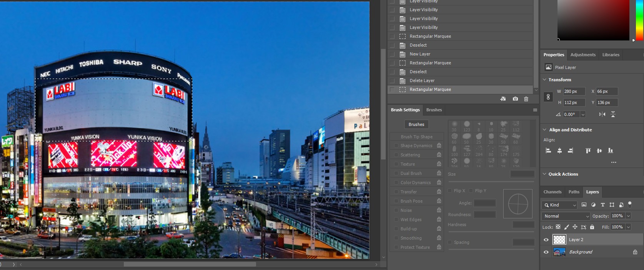Enable Noise checkbox
Image resolution: width=644 pixels, height=270 pixels.
(x=396, y=210)
